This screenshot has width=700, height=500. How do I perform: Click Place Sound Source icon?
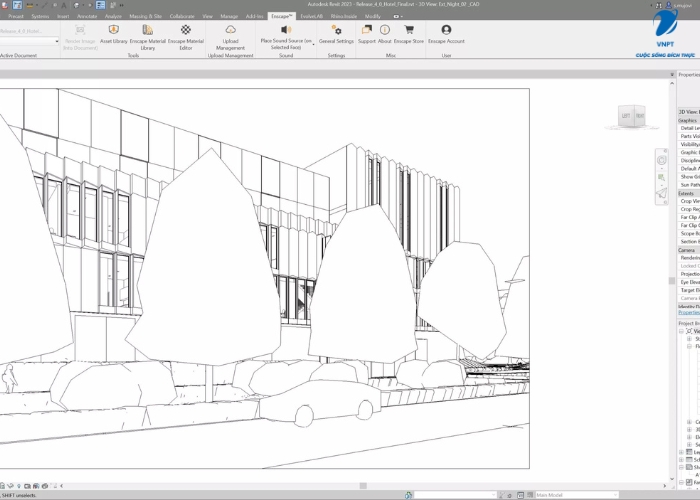(x=286, y=30)
